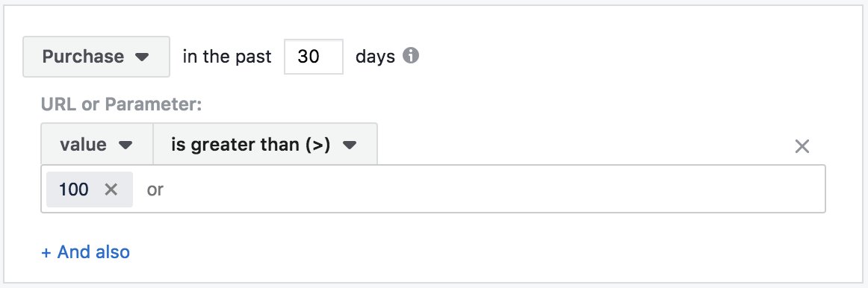Click the info icon beside days
Screen dimensions: 868x288
point(411,56)
